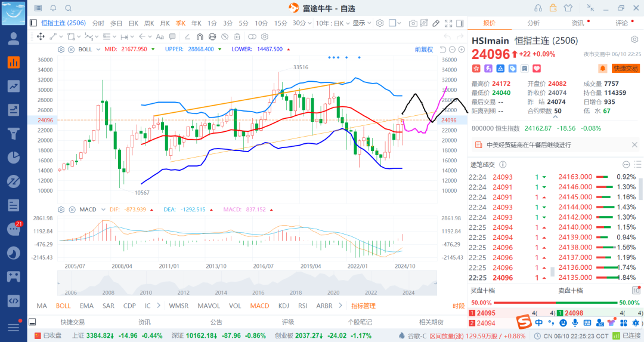
Task: Open the 显示 display dropdown
Action: tap(361, 23)
